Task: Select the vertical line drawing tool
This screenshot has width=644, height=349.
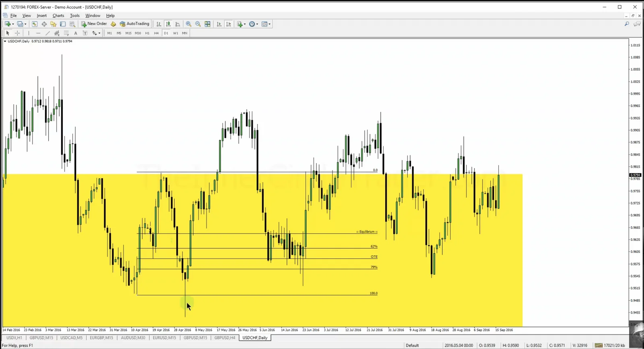Action: click(x=29, y=33)
